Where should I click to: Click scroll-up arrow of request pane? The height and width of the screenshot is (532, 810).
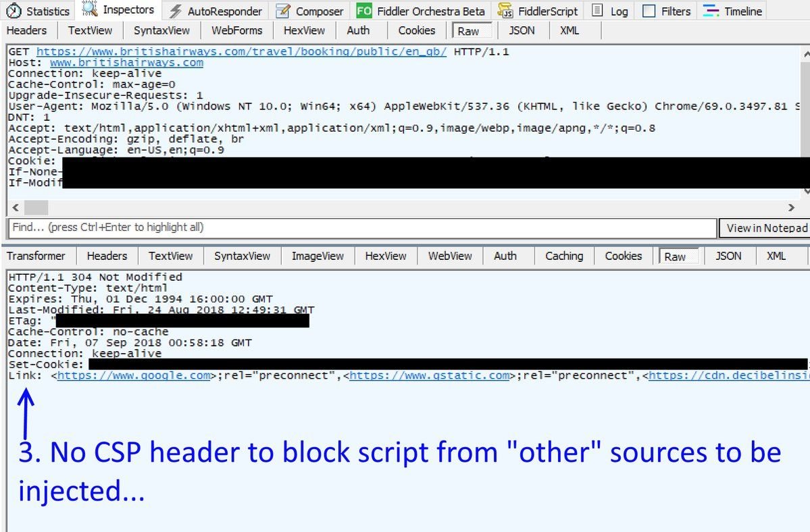pos(806,53)
